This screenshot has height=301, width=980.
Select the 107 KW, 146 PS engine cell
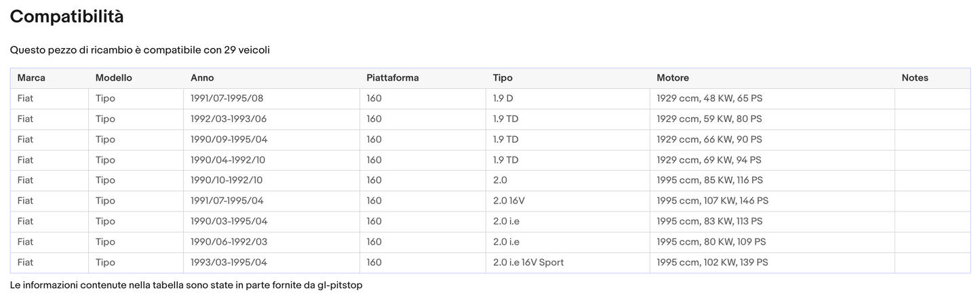712,201
